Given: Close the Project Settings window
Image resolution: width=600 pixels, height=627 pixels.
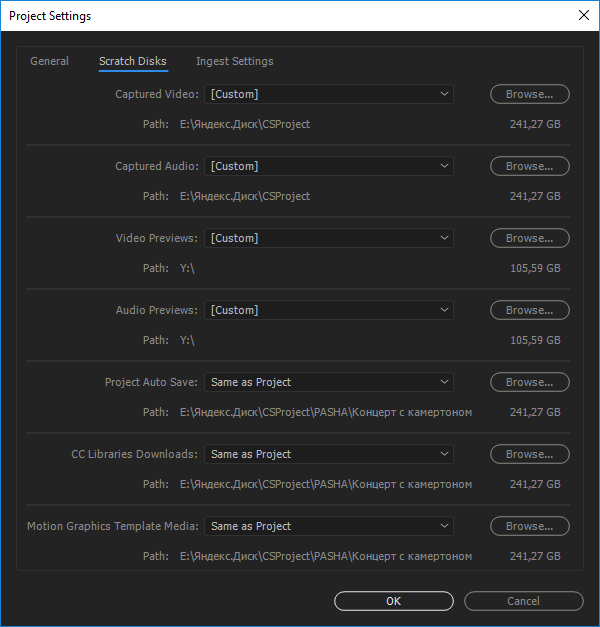Looking at the screenshot, I should click(x=584, y=15).
